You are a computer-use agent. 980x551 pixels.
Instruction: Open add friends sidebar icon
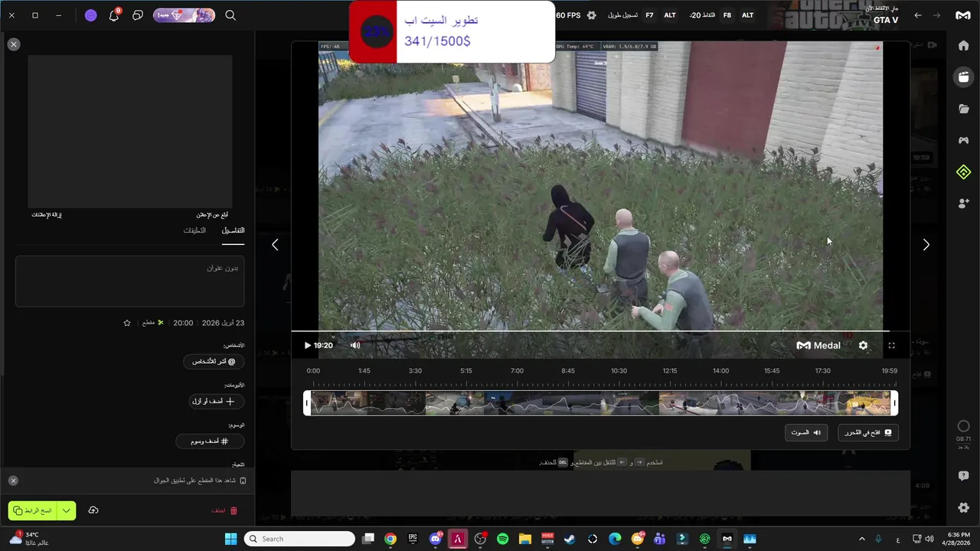963,204
